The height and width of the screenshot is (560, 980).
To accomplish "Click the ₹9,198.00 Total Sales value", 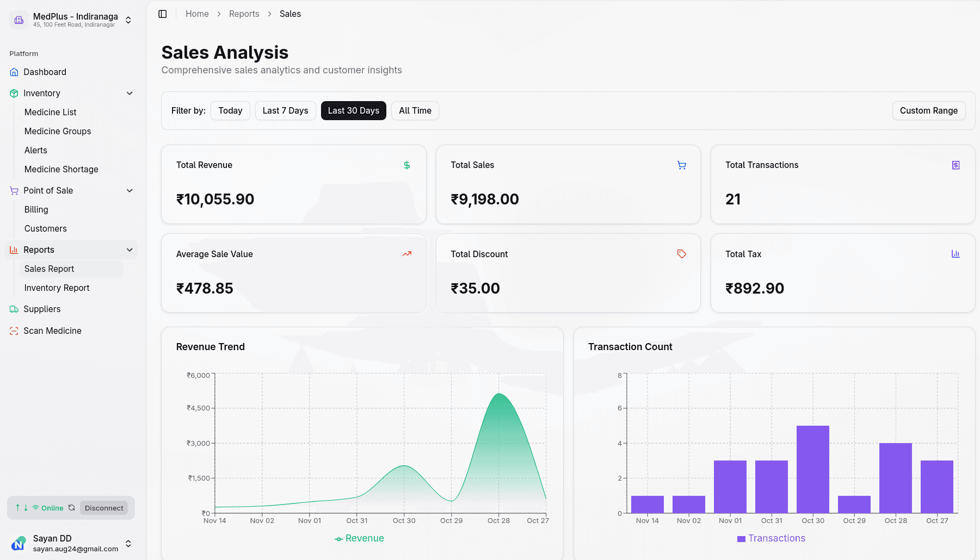I will point(485,200).
